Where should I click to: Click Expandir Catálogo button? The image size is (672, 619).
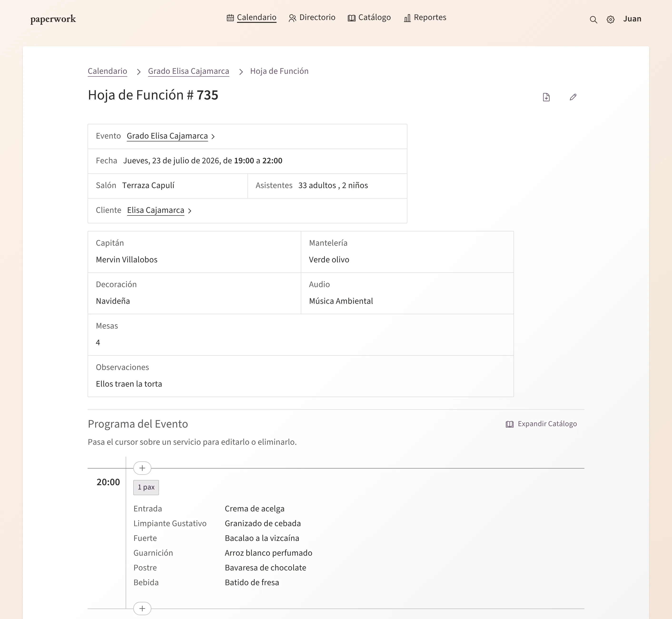point(541,424)
